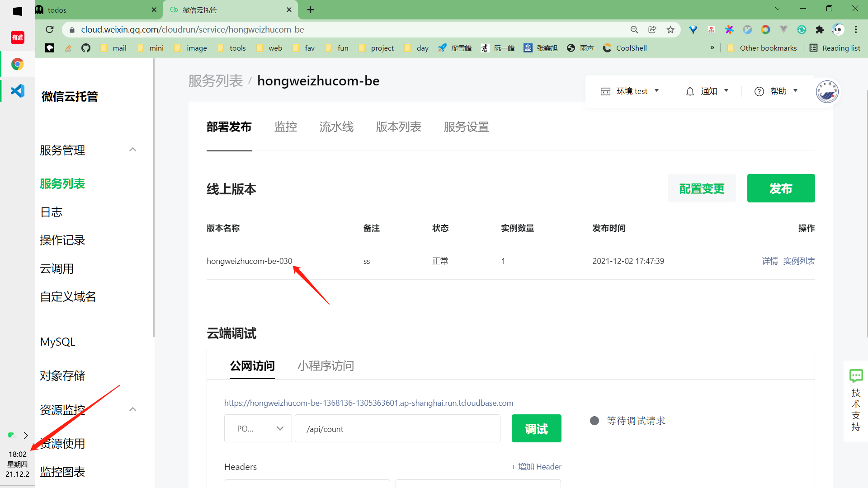868x488 pixels.
Task: Click the tech support chat icon
Action: pyautogui.click(x=856, y=375)
